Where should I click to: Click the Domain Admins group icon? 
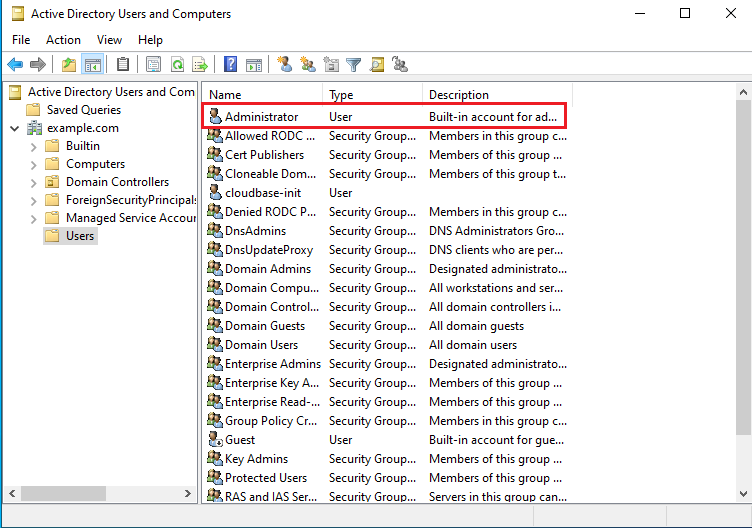(x=215, y=268)
